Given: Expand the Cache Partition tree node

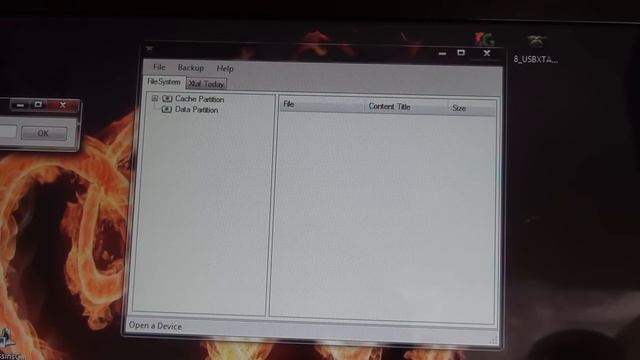Looking at the screenshot, I should pyautogui.click(x=155, y=98).
